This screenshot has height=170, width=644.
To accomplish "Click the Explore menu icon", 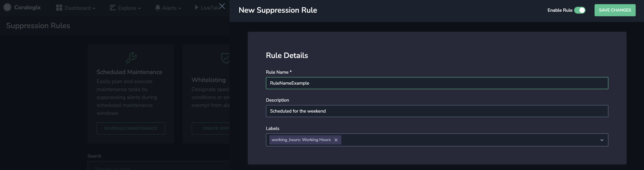I will click(x=113, y=8).
